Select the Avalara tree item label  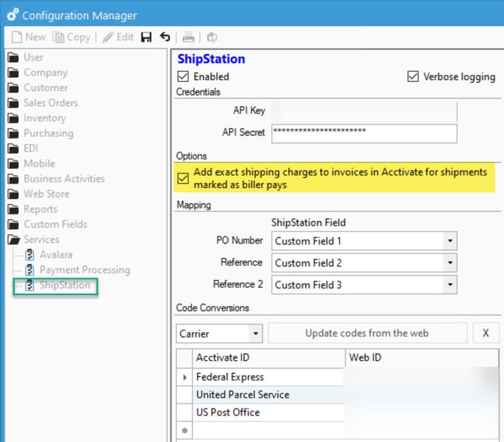pyautogui.click(x=56, y=255)
